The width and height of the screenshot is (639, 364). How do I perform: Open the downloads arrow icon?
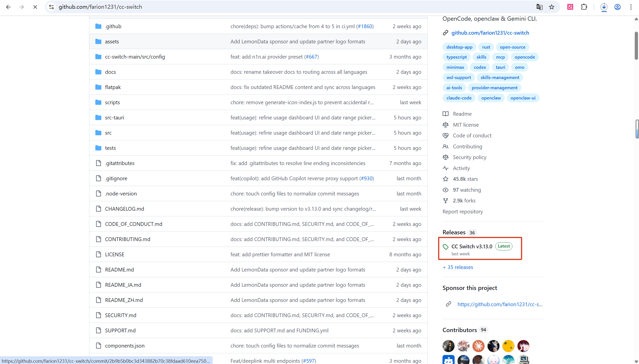[x=604, y=7]
